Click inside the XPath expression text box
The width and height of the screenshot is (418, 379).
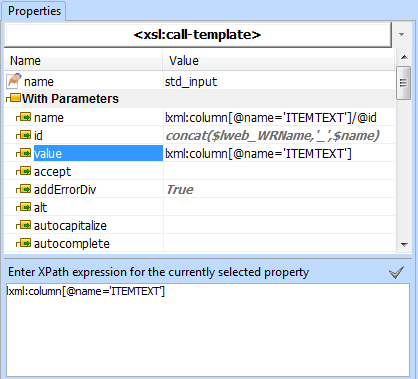point(208,330)
